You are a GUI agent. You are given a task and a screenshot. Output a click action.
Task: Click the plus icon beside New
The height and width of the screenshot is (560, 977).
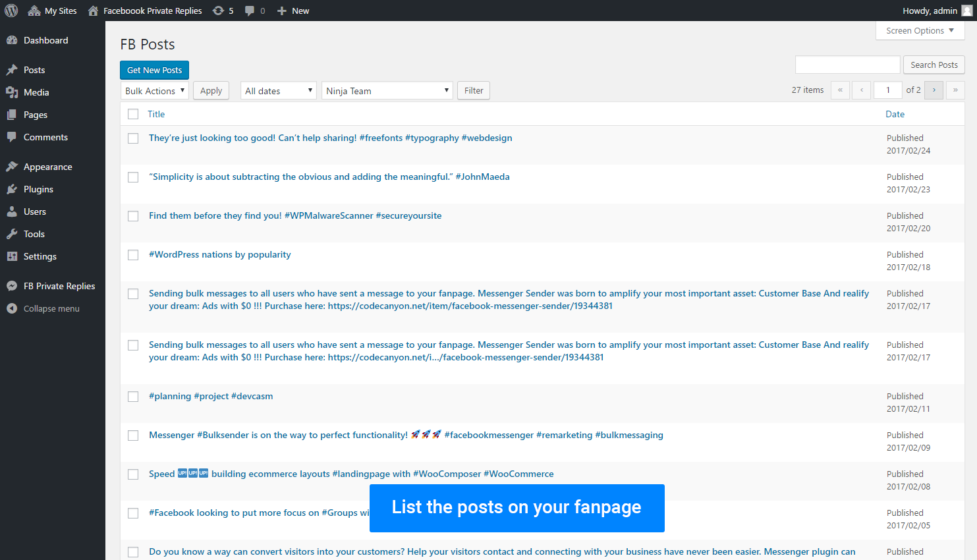[281, 11]
